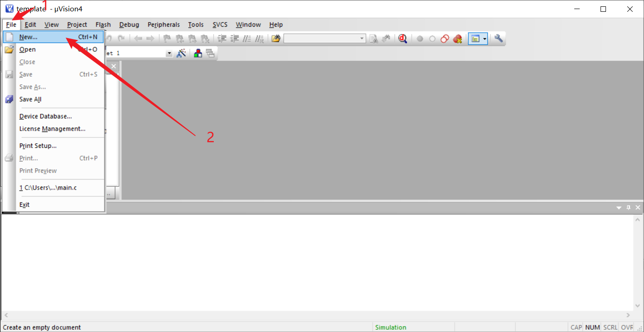Viewport: 644px width, 332px height.
Task: Open the Tools menu
Action: 196,24
